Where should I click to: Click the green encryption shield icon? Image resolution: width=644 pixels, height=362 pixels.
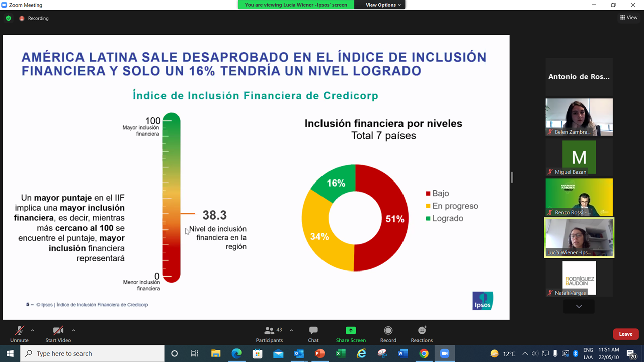pyautogui.click(x=8, y=18)
